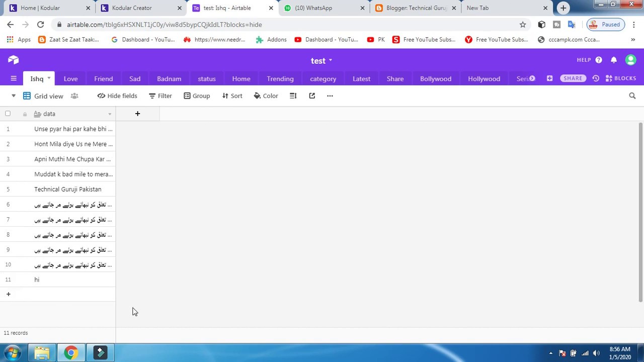This screenshot has width=644, height=362.
Task: Open the Apps bookmarks shortcut
Action: (x=19, y=39)
